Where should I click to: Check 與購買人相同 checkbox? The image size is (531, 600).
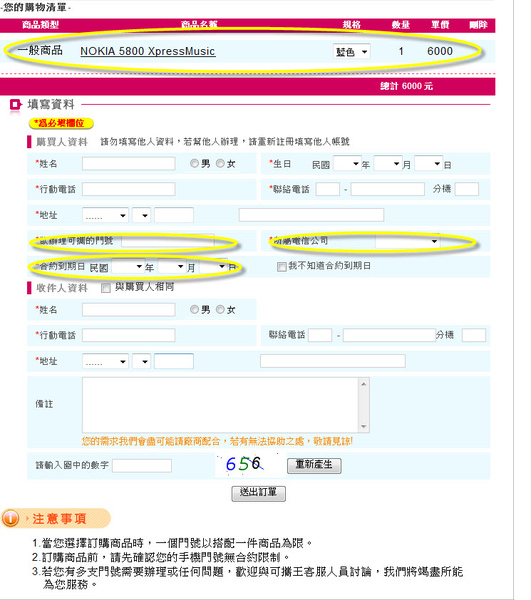(x=106, y=288)
